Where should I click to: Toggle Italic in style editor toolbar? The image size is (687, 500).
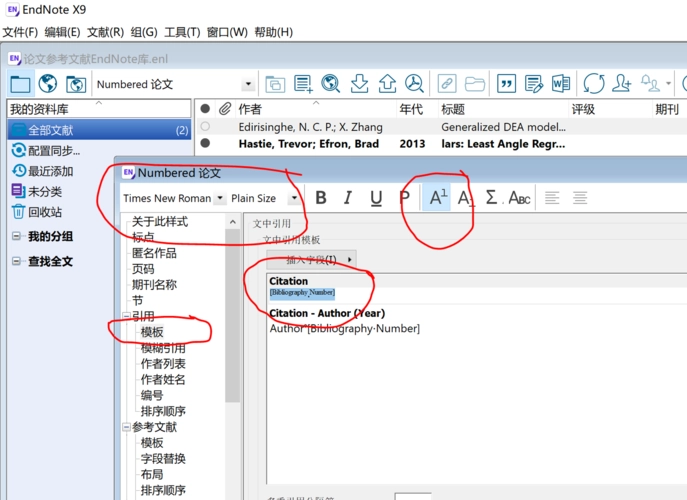point(348,198)
